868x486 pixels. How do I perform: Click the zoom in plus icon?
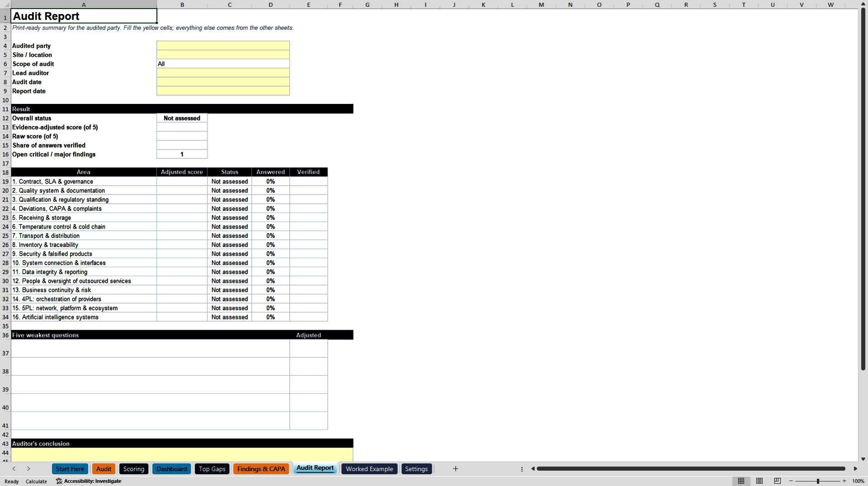pyautogui.click(x=844, y=481)
